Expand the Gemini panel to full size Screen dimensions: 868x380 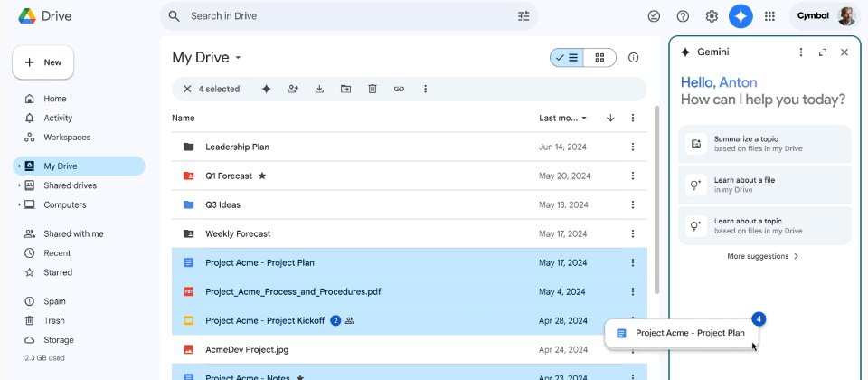[823, 52]
